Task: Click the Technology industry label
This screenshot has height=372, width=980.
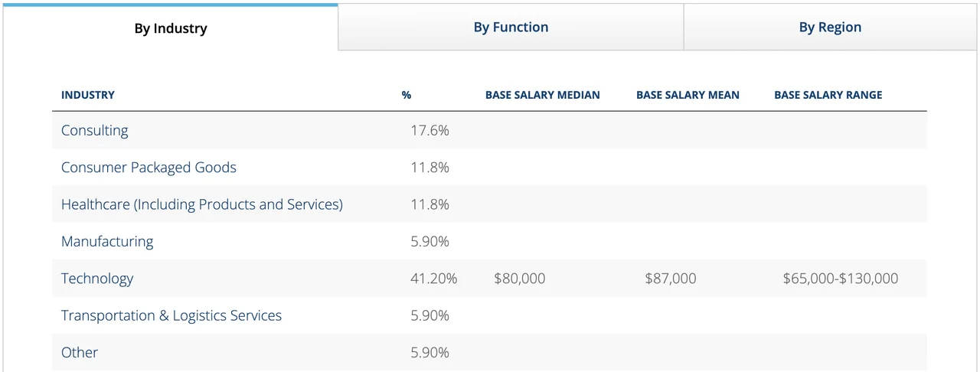Action: tap(97, 279)
